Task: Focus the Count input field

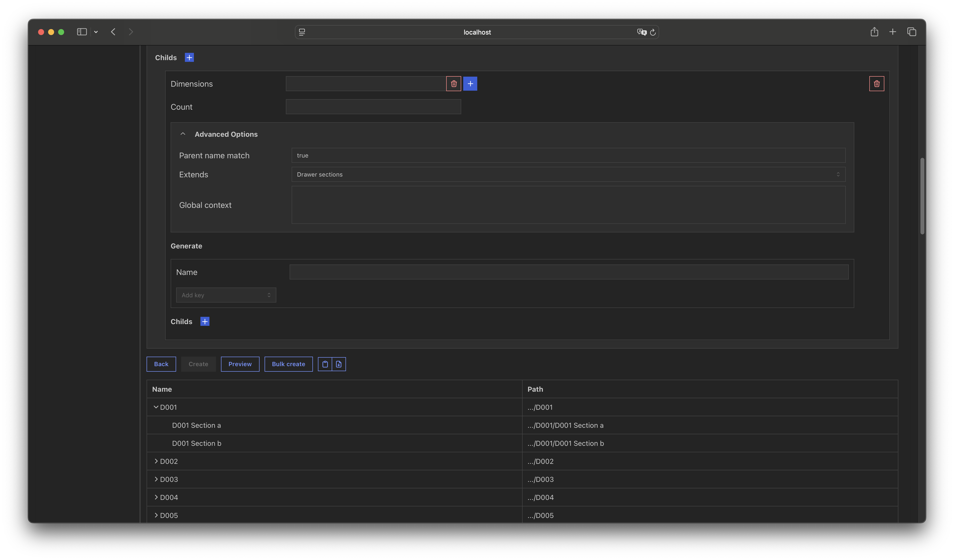Action: (x=373, y=107)
